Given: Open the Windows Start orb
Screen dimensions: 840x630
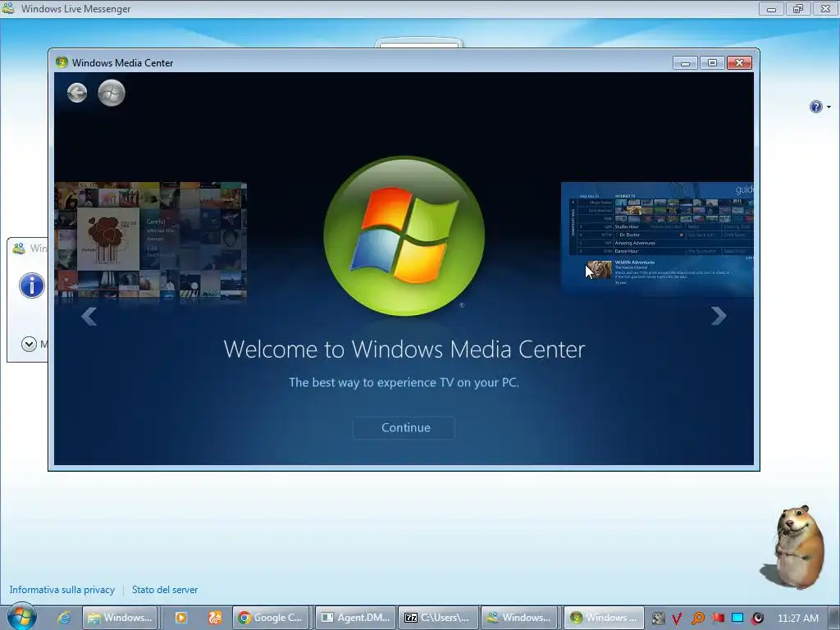Looking at the screenshot, I should 21,617.
